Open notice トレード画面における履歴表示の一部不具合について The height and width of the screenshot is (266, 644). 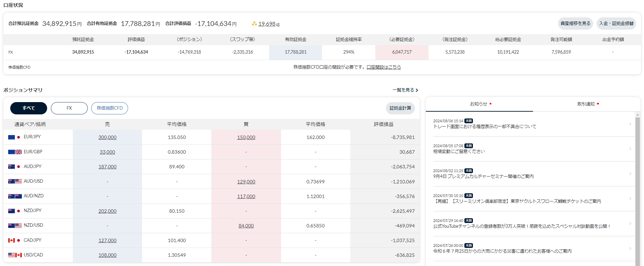(485, 127)
